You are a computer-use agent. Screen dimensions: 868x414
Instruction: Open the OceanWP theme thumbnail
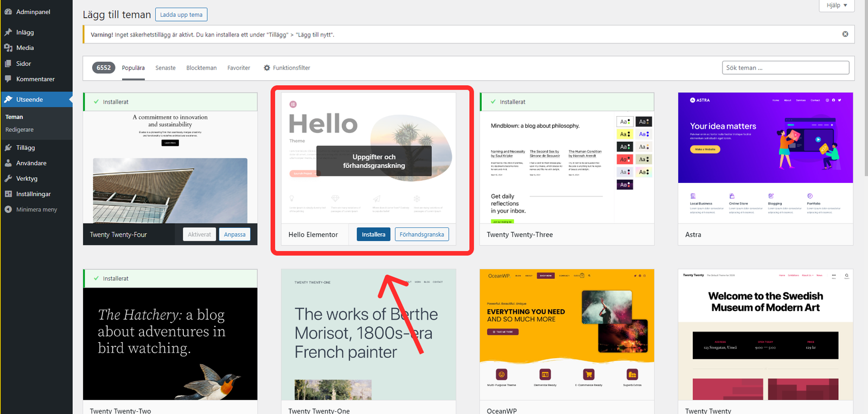[567, 335]
